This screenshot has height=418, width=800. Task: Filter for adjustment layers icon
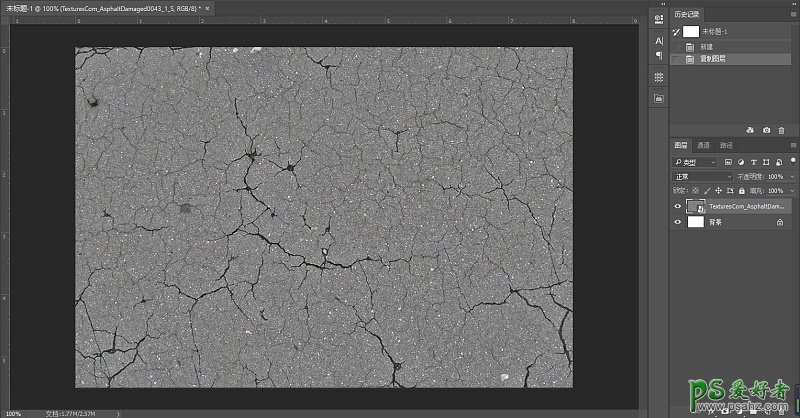point(741,161)
